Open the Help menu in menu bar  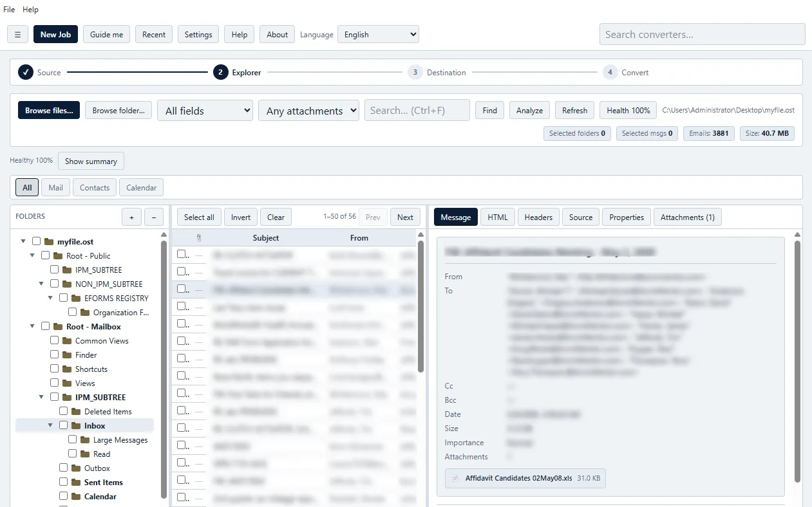pyautogui.click(x=30, y=10)
